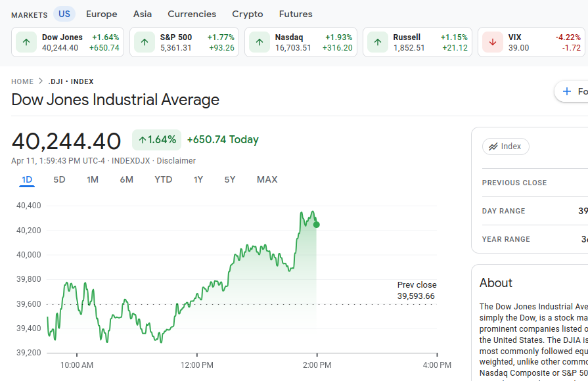Click the 12:00 PM axis label
This screenshot has height=381, width=588.
pyautogui.click(x=197, y=365)
